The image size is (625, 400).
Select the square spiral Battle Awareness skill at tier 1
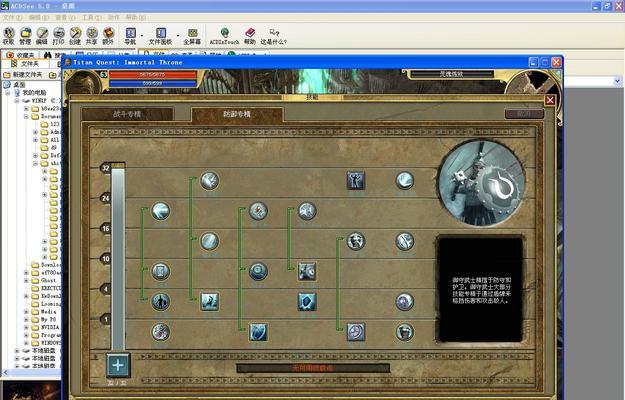tap(356, 332)
